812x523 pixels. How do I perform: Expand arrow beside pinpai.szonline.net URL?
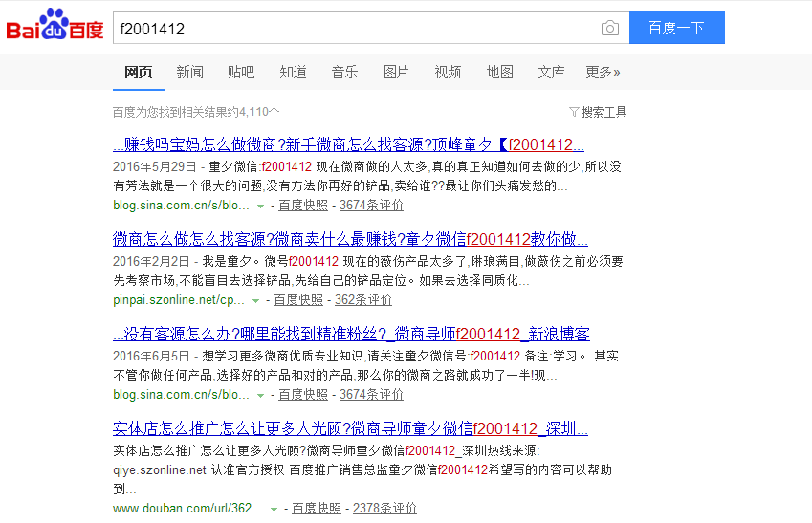click(255, 301)
